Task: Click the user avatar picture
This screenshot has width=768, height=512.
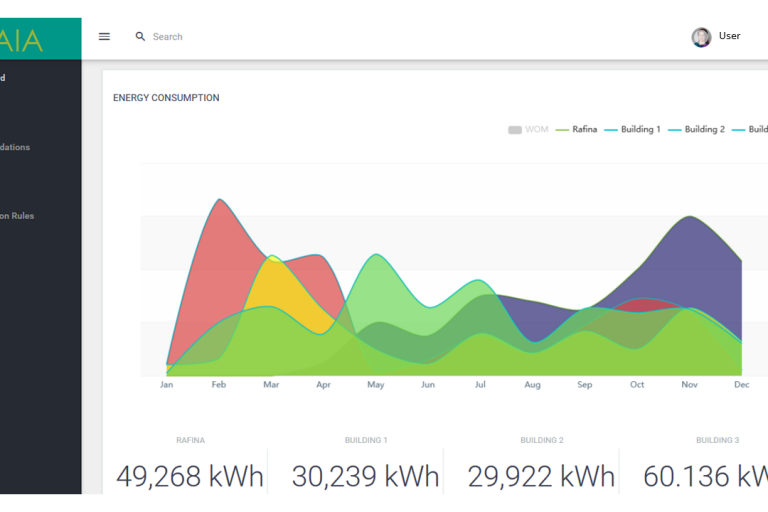Action: coord(701,37)
